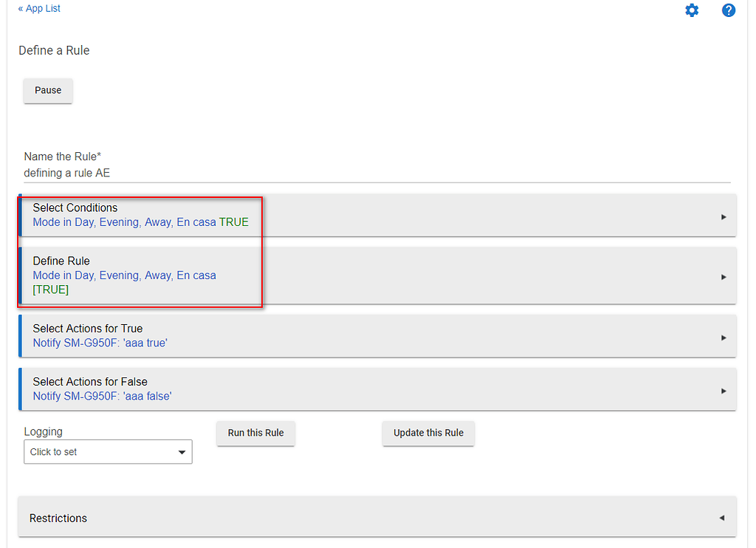Image resolution: width=756 pixels, height=548 pixels.
Task: Click the arrow on Actions for True row
Action: click(x=723, y=338)
